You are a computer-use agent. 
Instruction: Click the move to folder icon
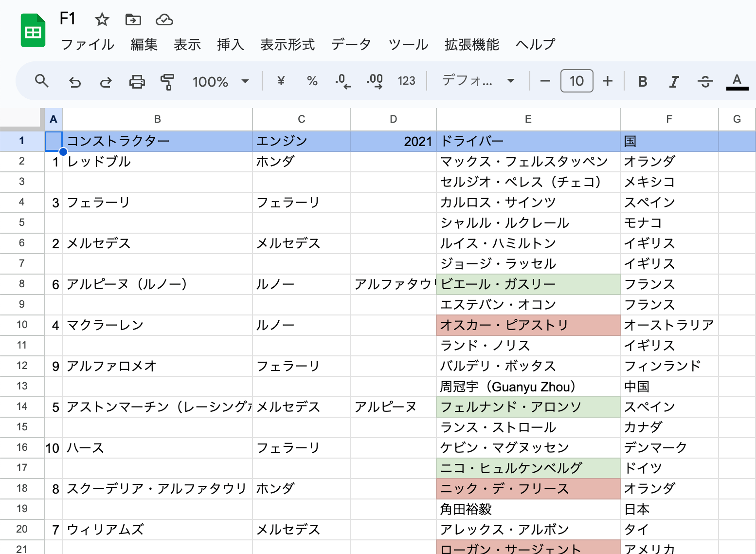133,19
